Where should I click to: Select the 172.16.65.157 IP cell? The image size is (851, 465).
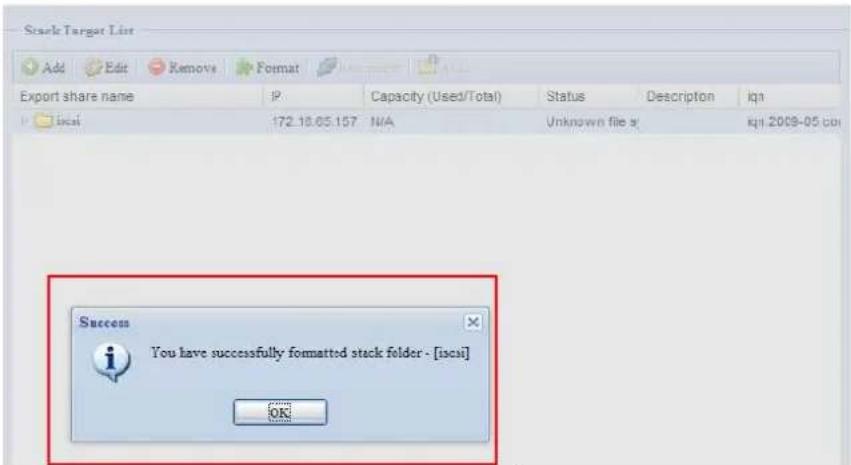pos(314,122)
